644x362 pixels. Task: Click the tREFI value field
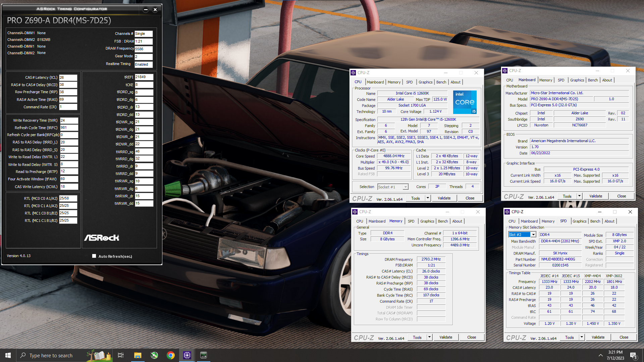pos(144,77)
